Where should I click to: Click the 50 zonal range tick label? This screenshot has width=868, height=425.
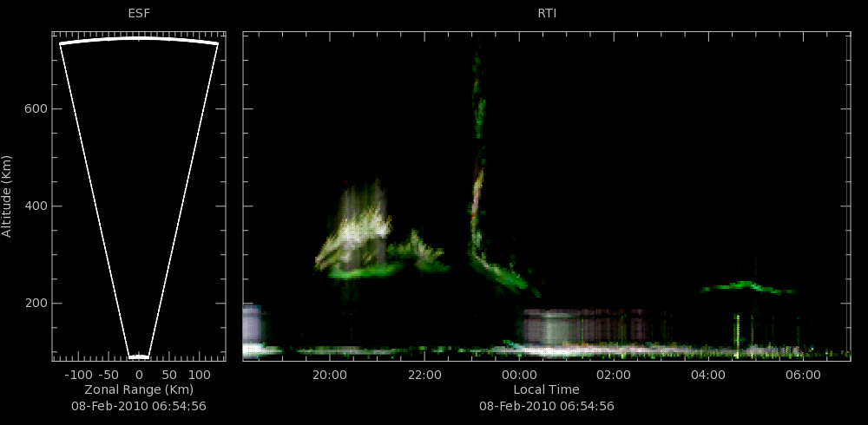point(169,375)
